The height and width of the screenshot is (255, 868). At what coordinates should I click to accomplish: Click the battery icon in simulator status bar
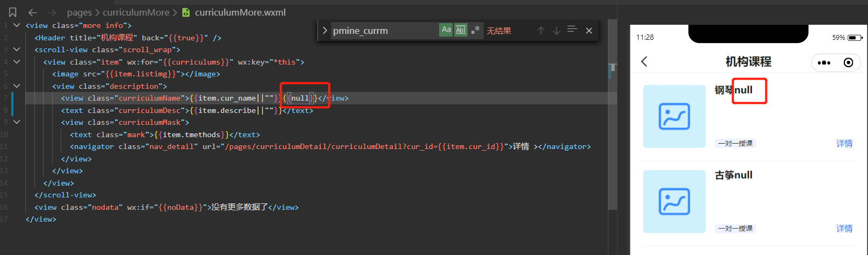[855, 38]
